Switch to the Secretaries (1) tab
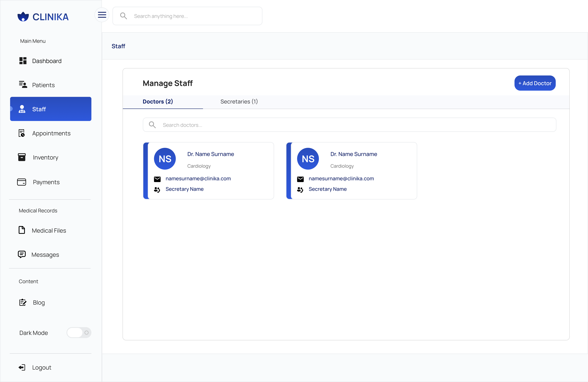 (239, 102)
